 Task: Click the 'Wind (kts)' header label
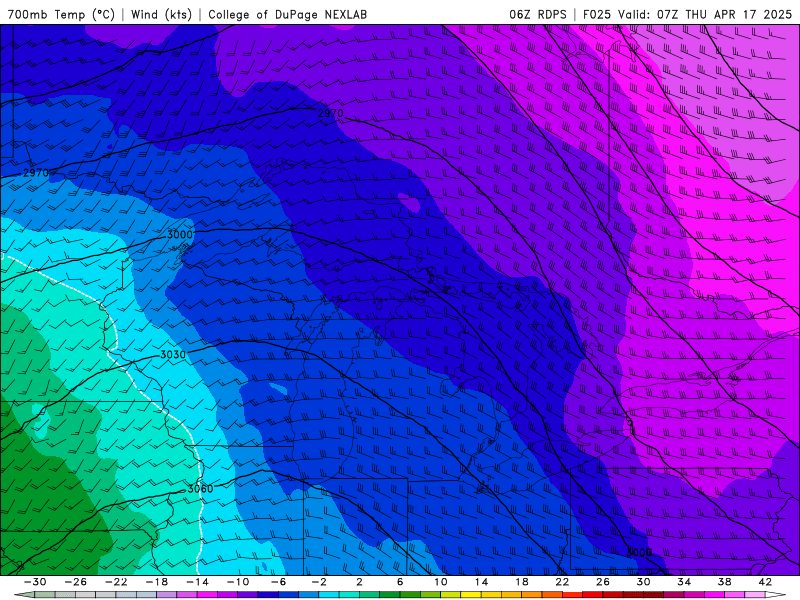click(x=161, y=14)
